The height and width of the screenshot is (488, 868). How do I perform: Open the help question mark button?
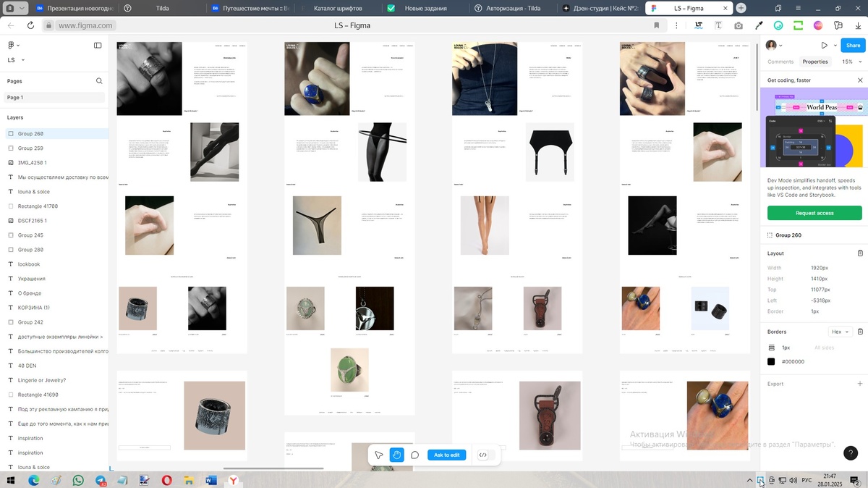coord(851,453)
